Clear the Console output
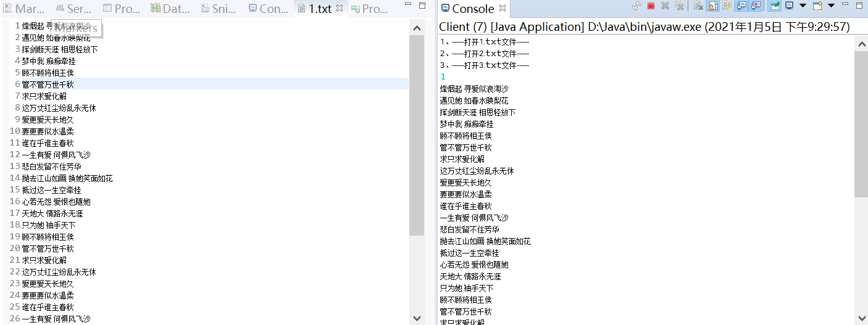The image size is (868, 325). [x=698, y=6]
